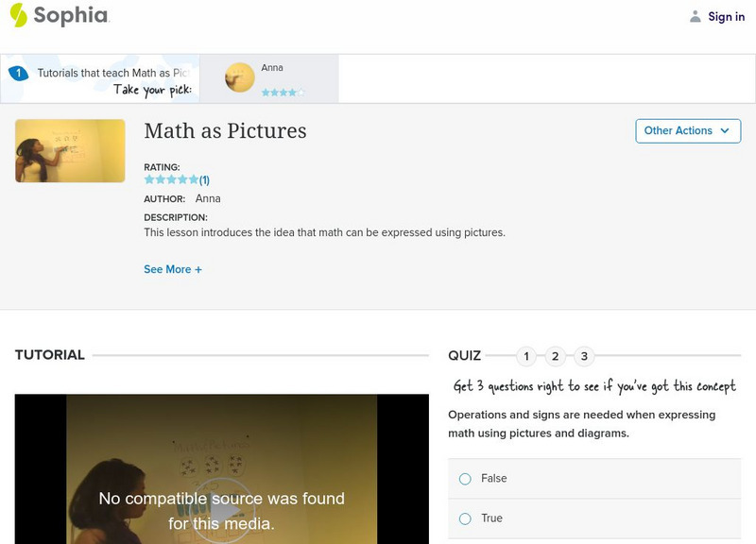The image size is (756, 544).
Task: Open the Other Actions dropdown
Action: pos(687,131)
